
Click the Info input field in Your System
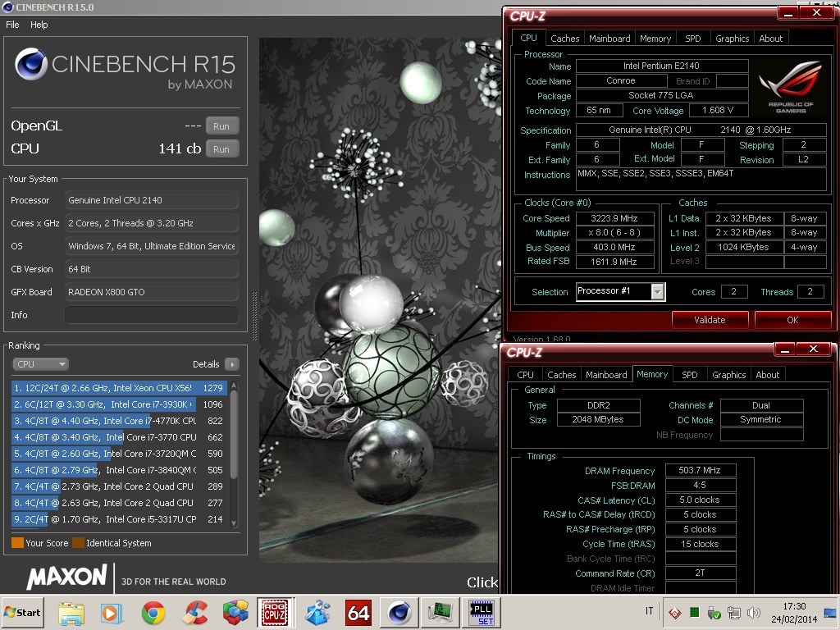click(152, 315)
